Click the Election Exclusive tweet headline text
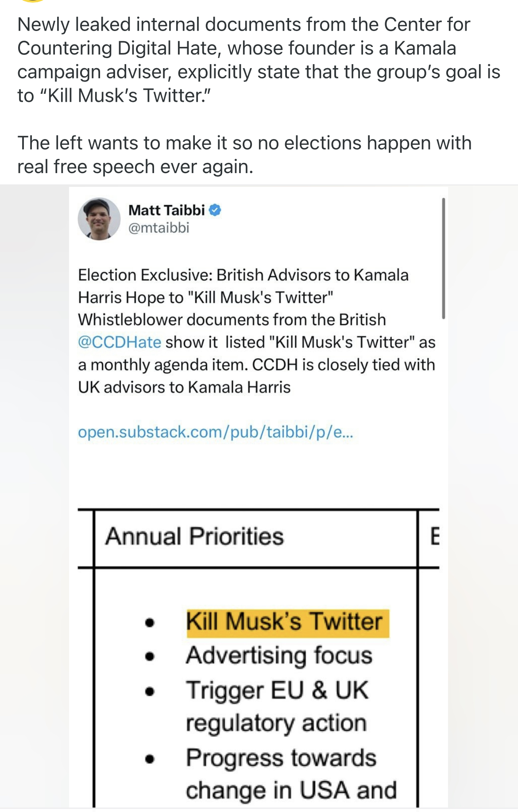518x812 pixels. (243, 286)
